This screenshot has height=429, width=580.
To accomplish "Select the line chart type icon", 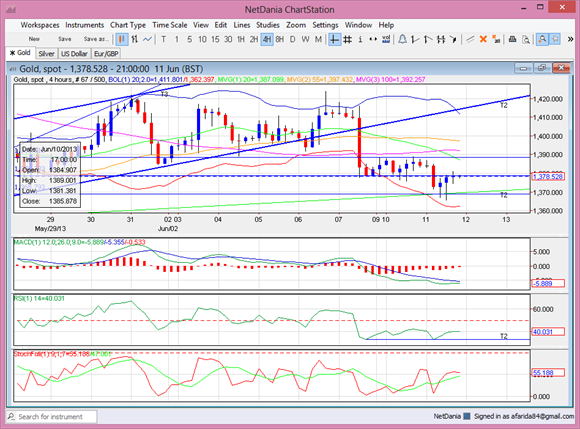I will click(148, 39).
